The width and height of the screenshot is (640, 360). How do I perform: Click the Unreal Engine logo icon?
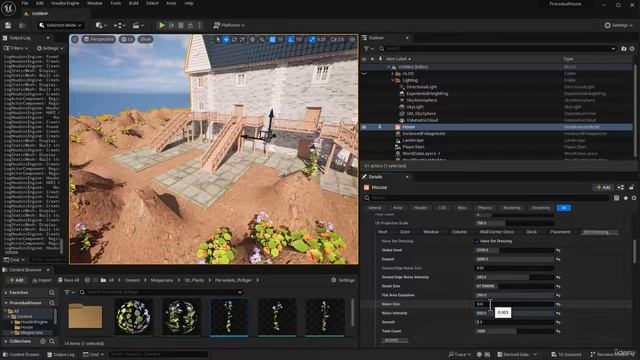tap(9, 8)
